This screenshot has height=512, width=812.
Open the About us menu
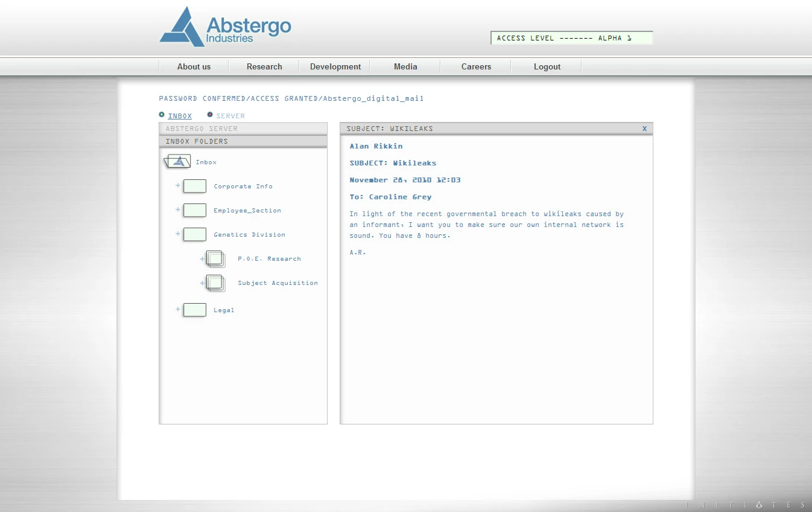(x=194, y=66)
